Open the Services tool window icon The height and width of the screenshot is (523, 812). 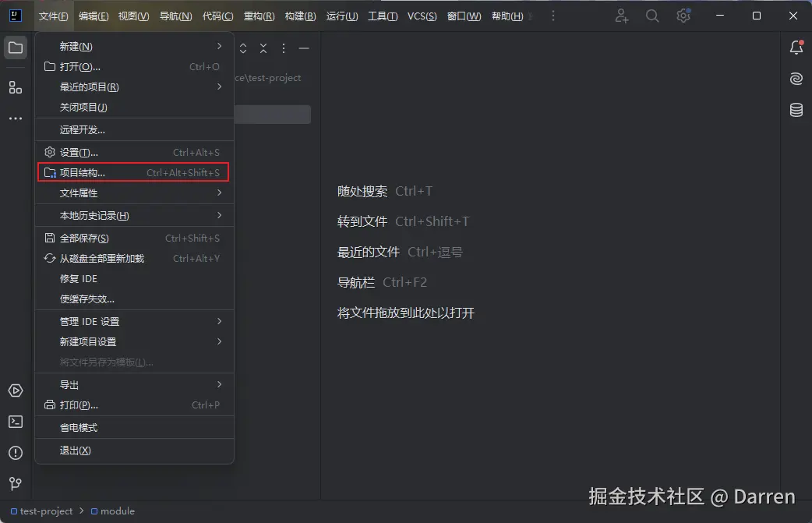tap(16, 390)
